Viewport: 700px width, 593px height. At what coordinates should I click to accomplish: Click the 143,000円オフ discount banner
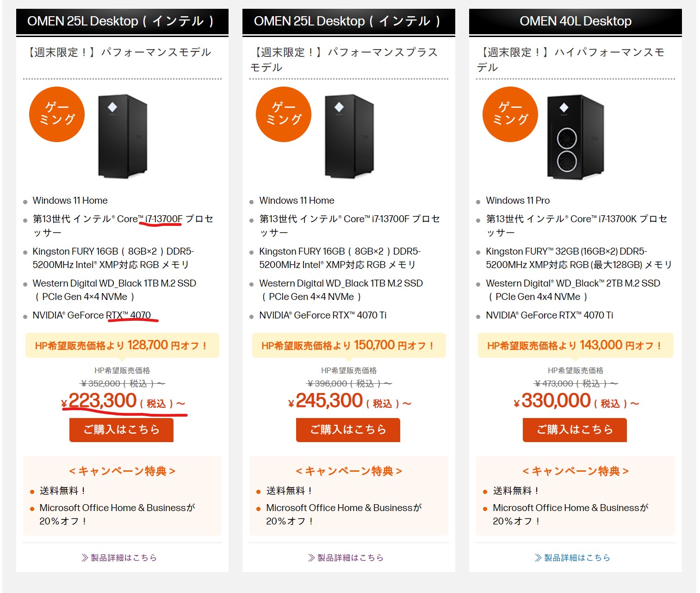tap(576, 345)
